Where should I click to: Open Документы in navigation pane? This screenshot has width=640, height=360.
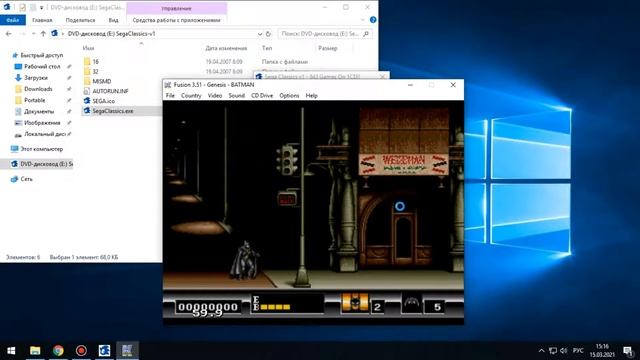[39, 111]
